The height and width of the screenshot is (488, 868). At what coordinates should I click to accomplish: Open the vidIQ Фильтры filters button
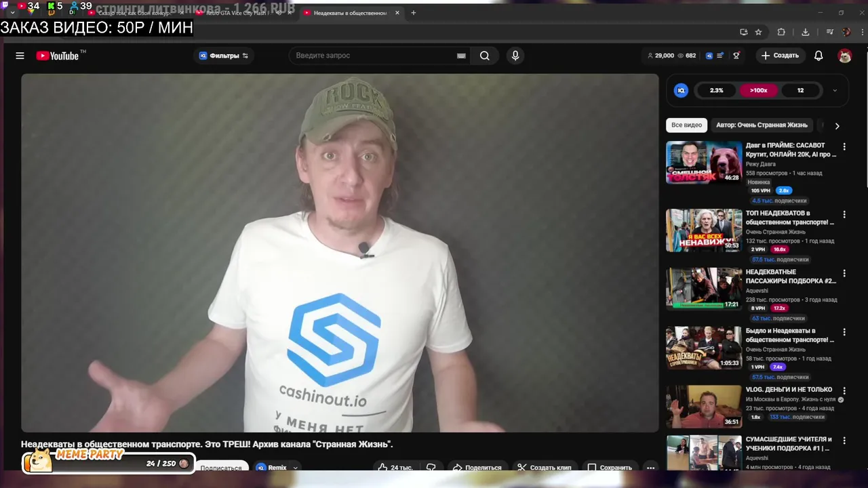(x=223, y=56)
